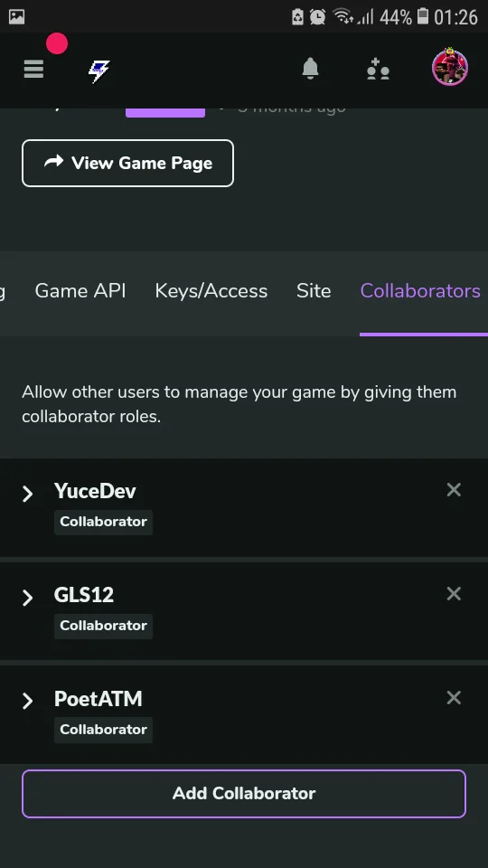This screenshot has height=868, width=488.
Task: Tap the Game Jolt lightning logo
Action: pyautogui.click(x=99, y=71)
